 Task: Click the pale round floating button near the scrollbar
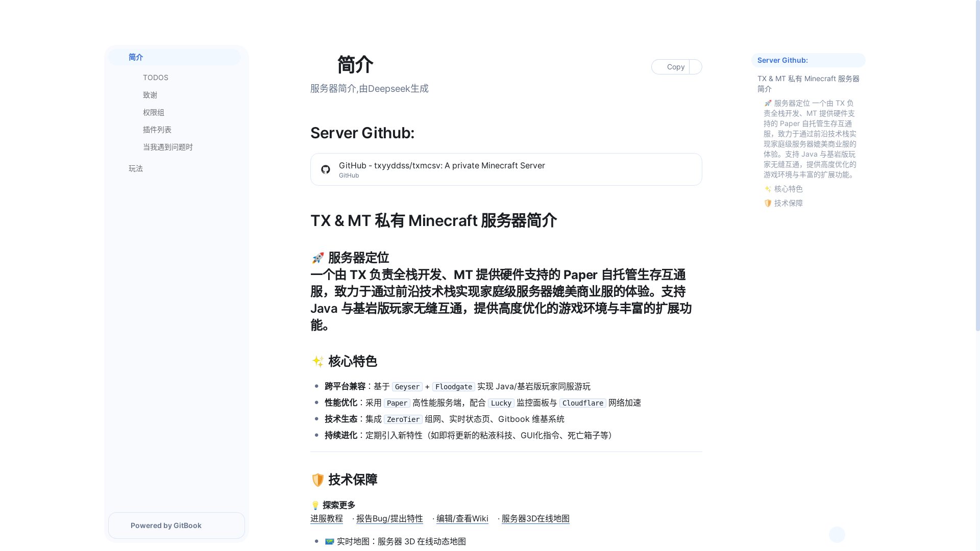837,535
